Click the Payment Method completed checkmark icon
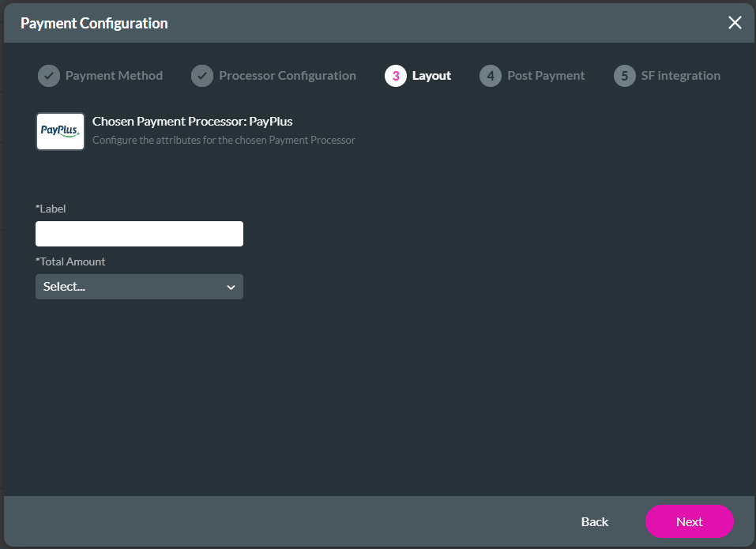Viewport: 756px width, 549px height. 48,75
